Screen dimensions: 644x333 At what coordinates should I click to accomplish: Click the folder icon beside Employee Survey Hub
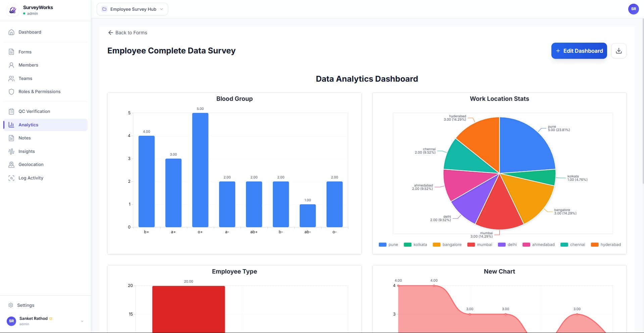tap(104, 9)
